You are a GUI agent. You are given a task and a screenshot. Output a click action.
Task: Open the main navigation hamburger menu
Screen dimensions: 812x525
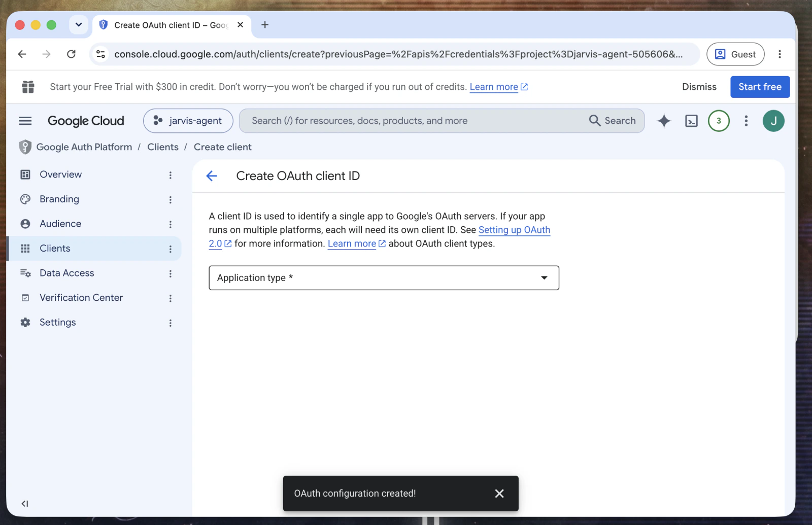point(25,121)
